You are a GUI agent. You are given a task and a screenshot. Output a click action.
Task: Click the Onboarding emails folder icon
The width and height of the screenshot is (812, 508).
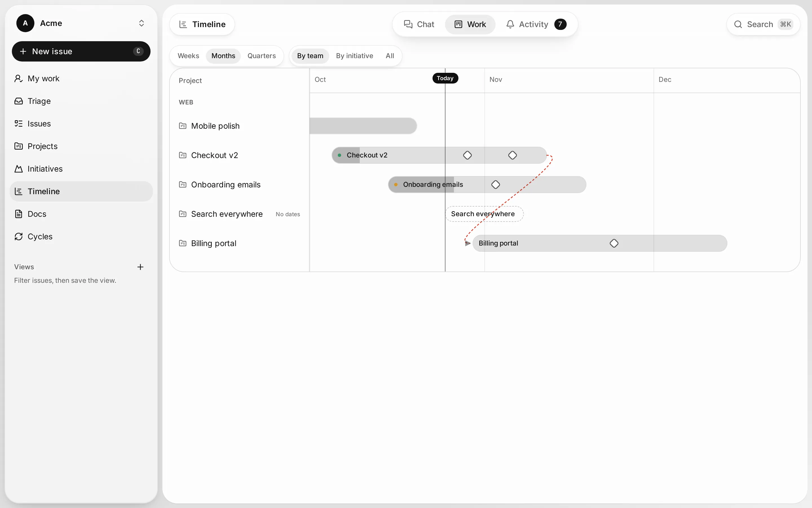[x=182, y=185]
